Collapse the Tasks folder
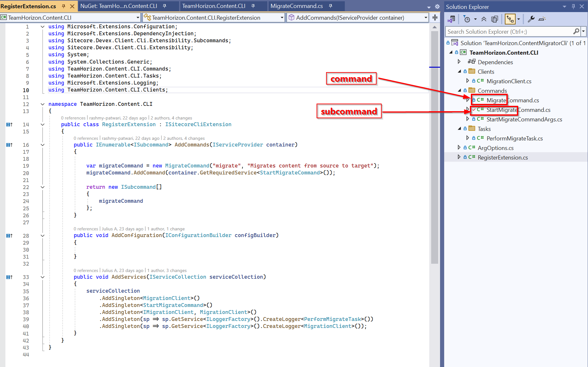Viewport: 588px width, 367px height. (x=459, y=129)
